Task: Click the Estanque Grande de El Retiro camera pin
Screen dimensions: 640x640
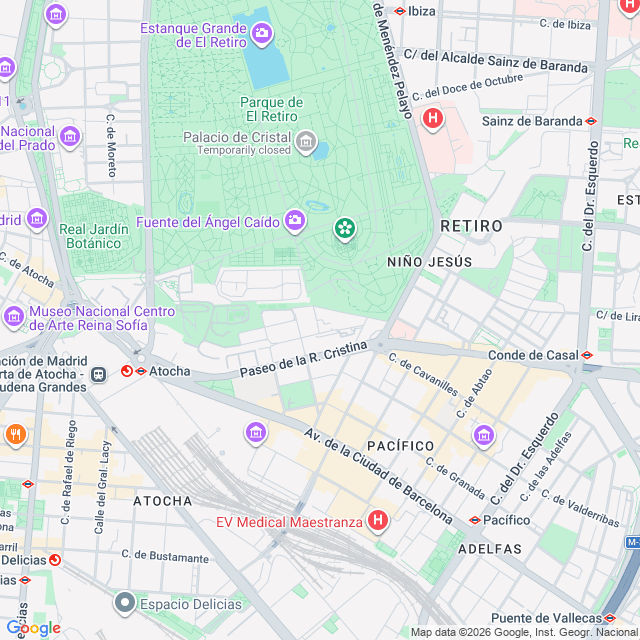Action: [262, 33]
